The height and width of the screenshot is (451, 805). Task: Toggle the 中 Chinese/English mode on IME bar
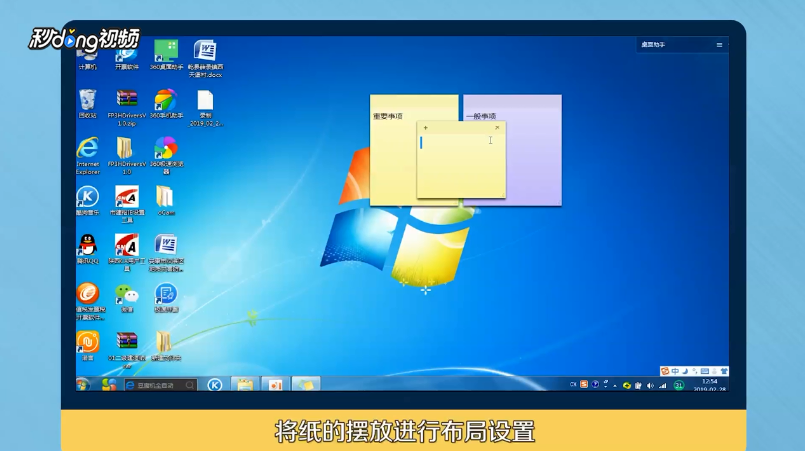click(675, 371)
